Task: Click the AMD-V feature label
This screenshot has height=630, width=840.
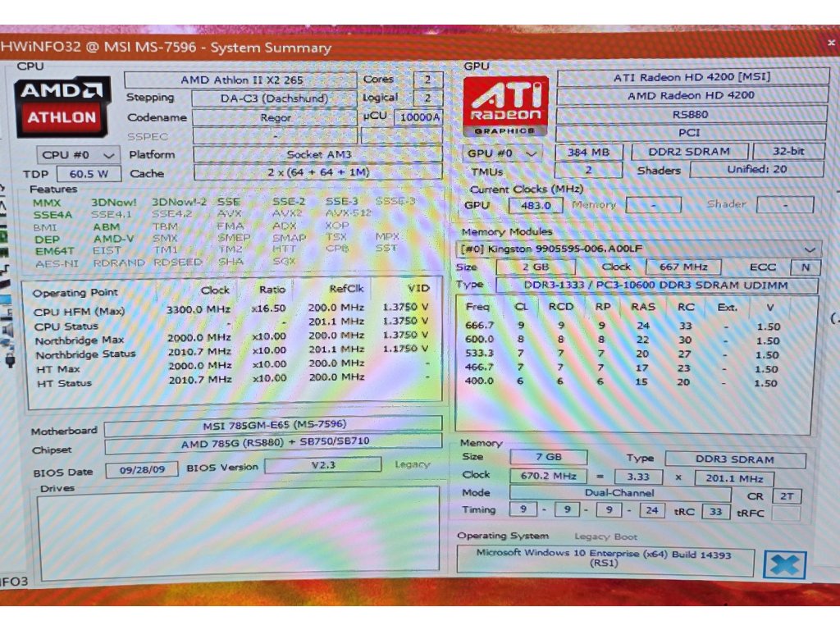Action: (x=113, y=239)
